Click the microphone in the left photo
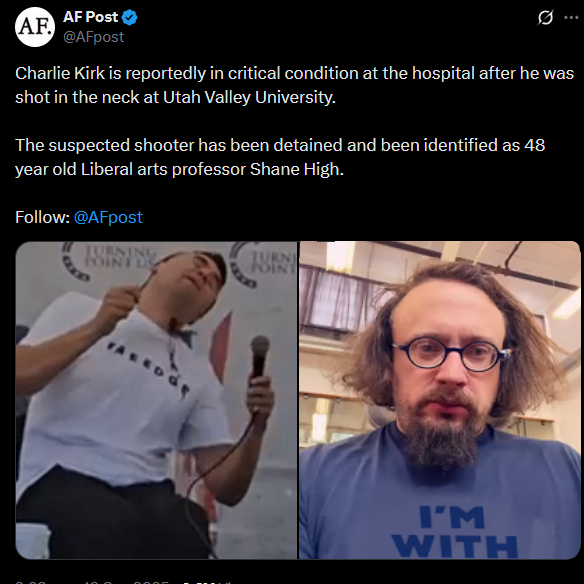This screenshot has width=584, height=584. point(260,356)
